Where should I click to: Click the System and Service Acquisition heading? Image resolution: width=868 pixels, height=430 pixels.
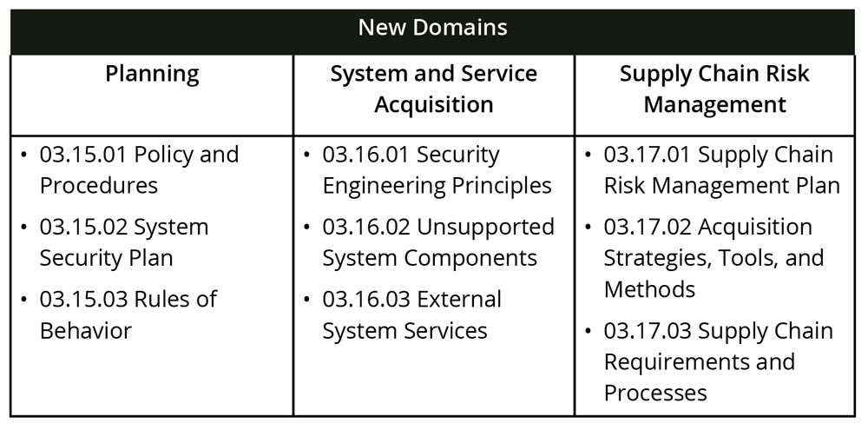point(433,89)
